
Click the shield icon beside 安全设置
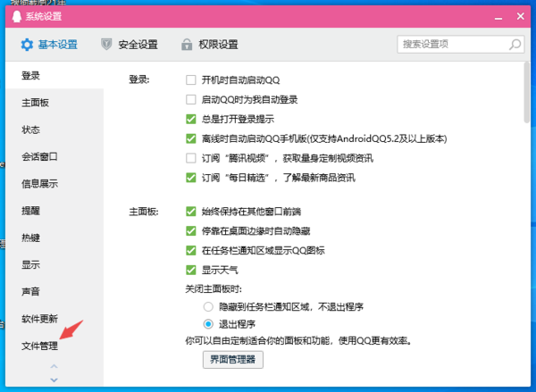pos(106,44)
